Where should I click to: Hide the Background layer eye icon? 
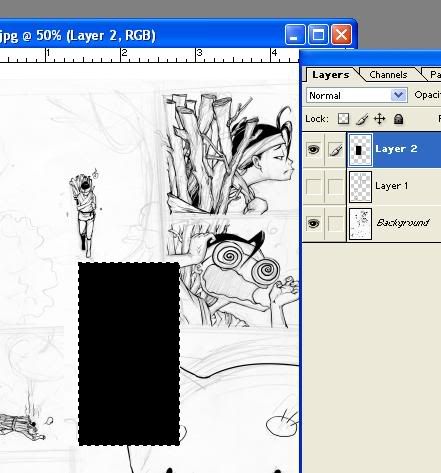[313, 223]
